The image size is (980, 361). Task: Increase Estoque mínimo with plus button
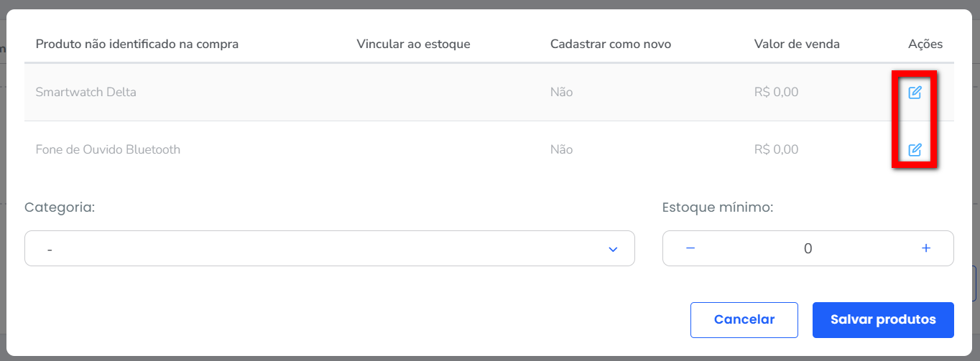click(x=926, y=248)
